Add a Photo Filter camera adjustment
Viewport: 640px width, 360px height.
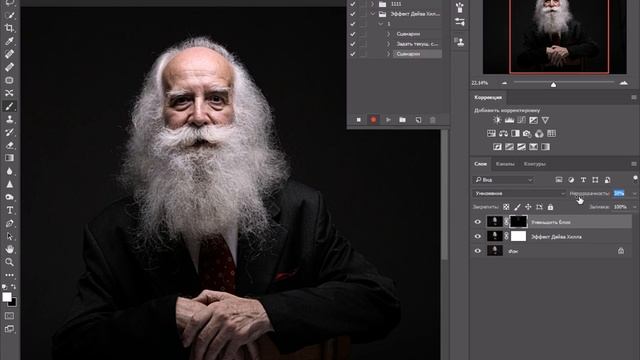pos(527,133)
